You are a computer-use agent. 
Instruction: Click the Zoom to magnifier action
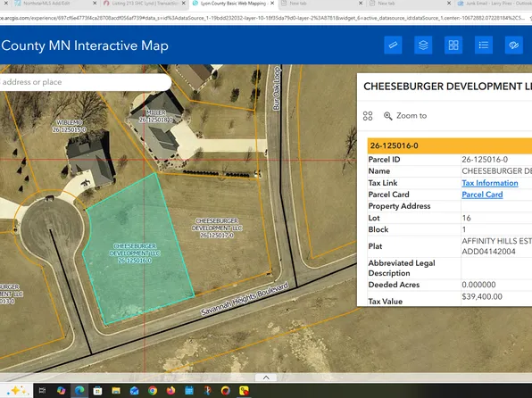tap(405, 116)
